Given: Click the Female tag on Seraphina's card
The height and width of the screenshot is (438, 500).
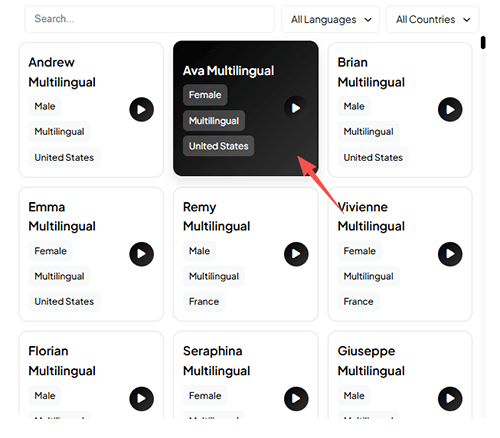Looking at the screenshot, I should coord(205,396).
